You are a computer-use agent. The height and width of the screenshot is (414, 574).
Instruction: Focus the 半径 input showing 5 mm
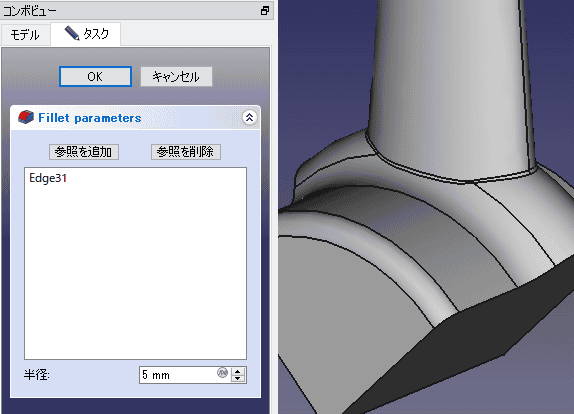click(178, 375)
